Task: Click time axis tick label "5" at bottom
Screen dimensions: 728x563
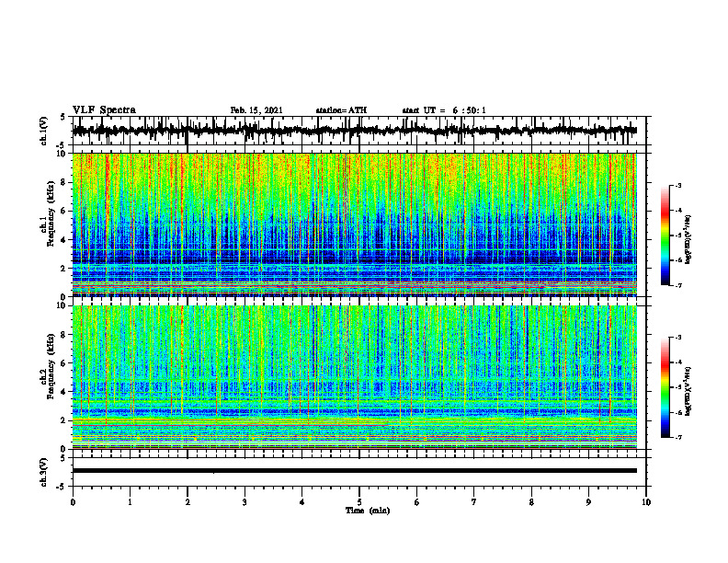Action: pyautogui.click(x=359, y=502)
